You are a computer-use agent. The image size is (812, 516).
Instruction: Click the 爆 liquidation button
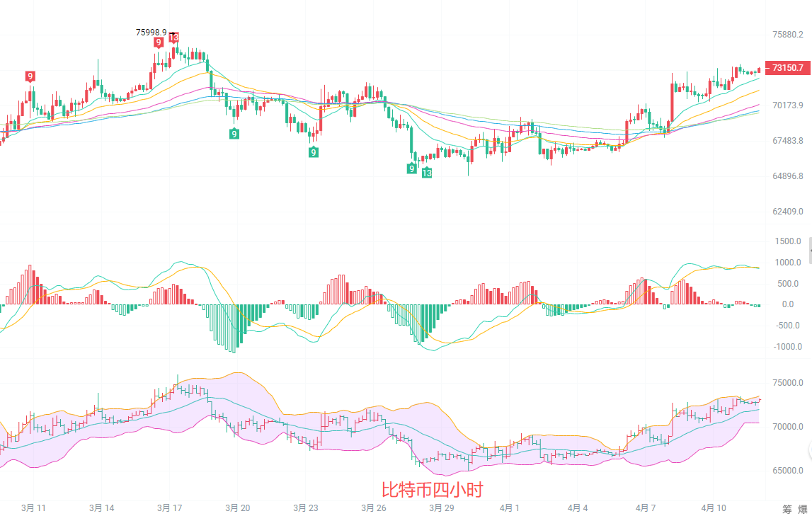803,509
